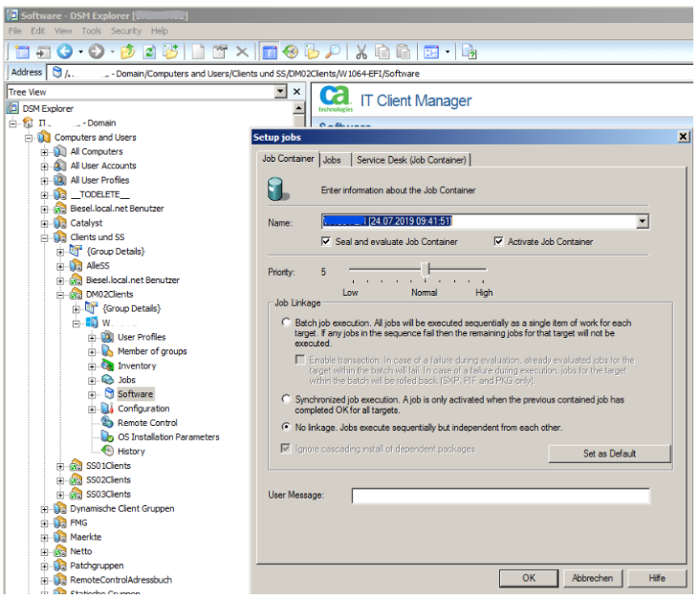Select the Jobs tree node

126,380
